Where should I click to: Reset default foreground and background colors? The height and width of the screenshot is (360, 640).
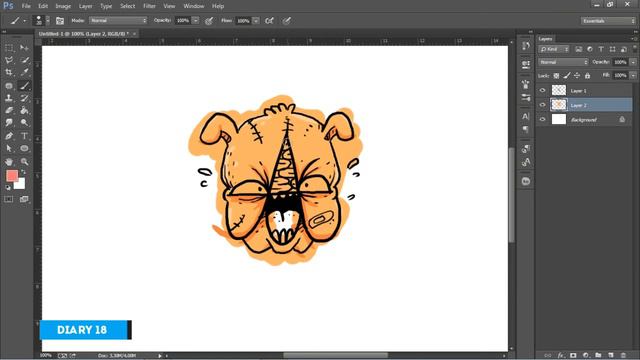(8, 188)
